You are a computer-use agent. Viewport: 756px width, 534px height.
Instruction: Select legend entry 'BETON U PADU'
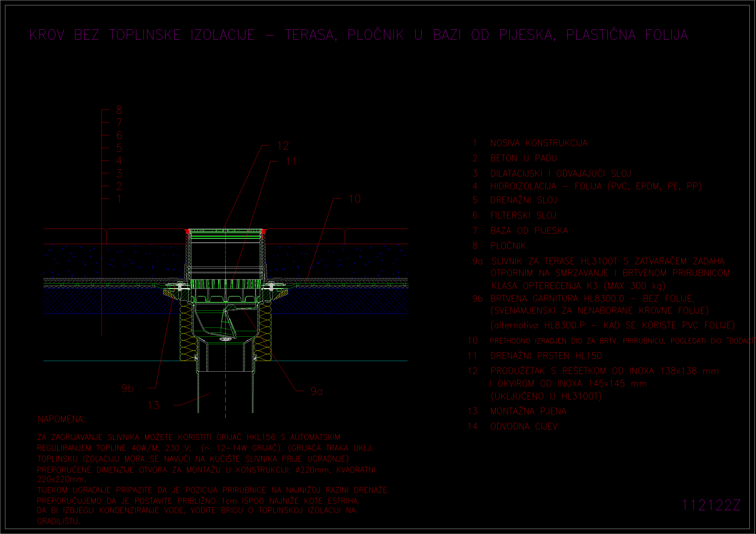click(523, 158)
